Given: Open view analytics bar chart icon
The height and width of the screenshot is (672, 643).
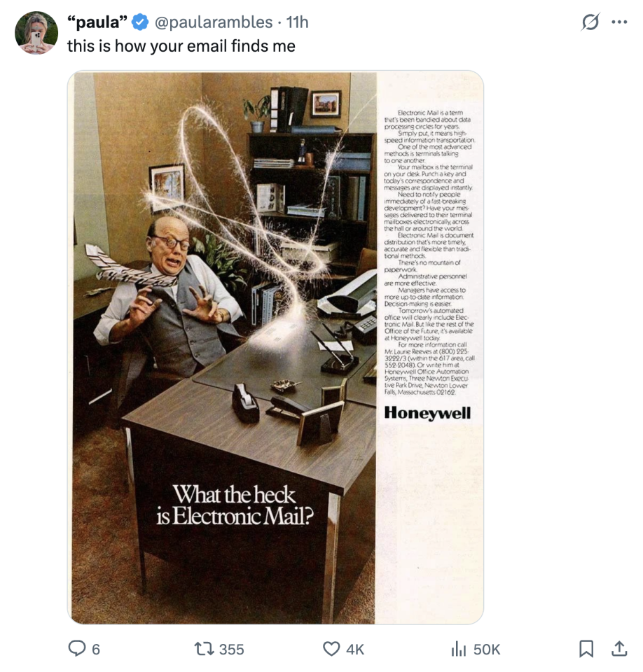Looking at the screenshot, I should point(458,650).
